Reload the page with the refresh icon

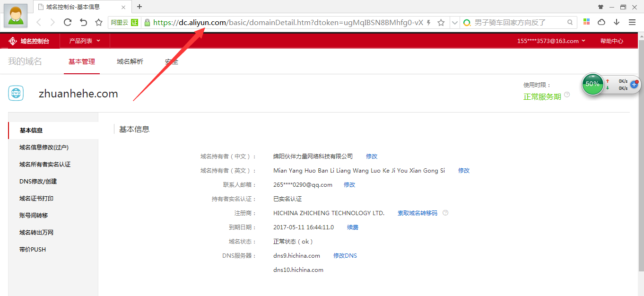pos(68,22)
